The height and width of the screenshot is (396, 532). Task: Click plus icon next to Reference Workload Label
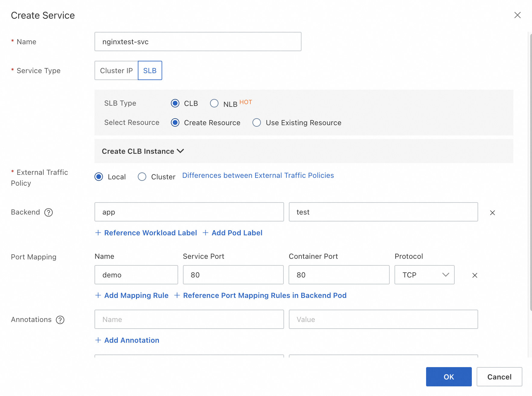click(98, 233)
